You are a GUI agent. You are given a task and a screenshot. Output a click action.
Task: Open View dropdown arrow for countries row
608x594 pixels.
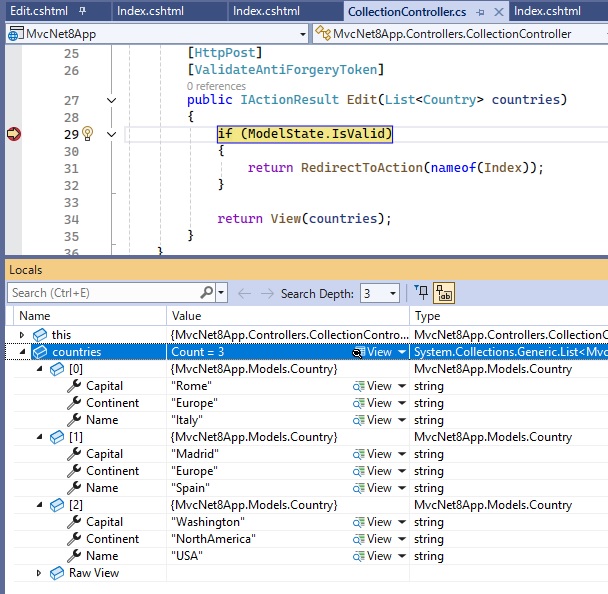point(402,352)
